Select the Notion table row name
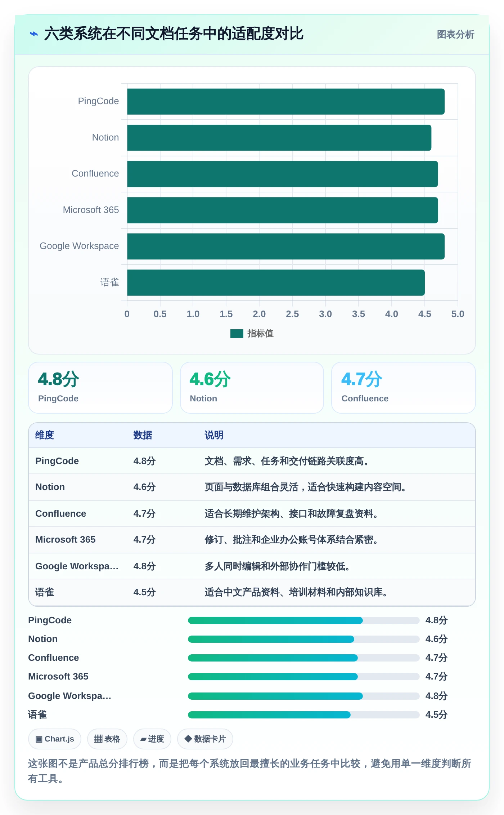The width and height of the screenshot is (504, 815). point(50,487)
